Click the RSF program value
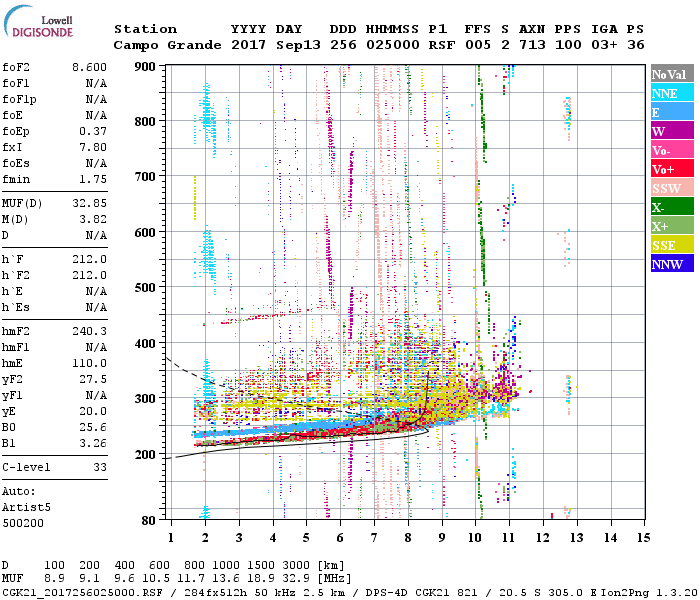Viewport: 700px width, 600px height. 442,45
